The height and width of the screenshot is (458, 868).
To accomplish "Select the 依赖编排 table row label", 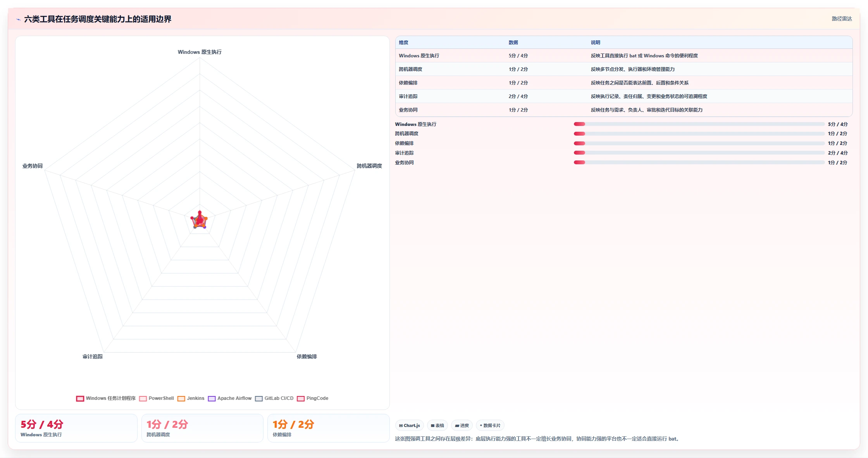I will coord(408,83).
